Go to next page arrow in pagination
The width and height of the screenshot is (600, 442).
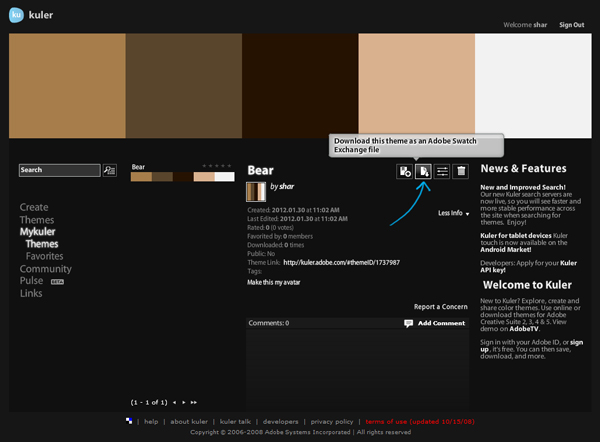click(x=184, y=403)
